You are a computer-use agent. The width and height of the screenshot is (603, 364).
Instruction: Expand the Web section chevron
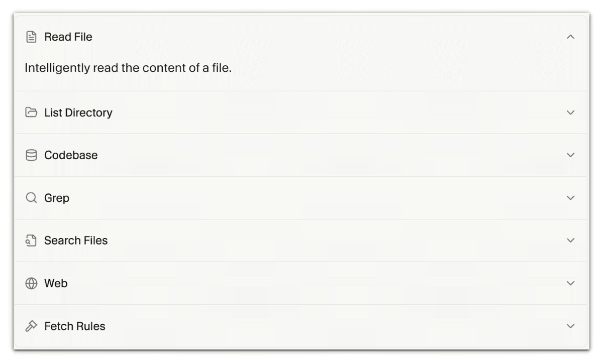(x=570, y=283)
